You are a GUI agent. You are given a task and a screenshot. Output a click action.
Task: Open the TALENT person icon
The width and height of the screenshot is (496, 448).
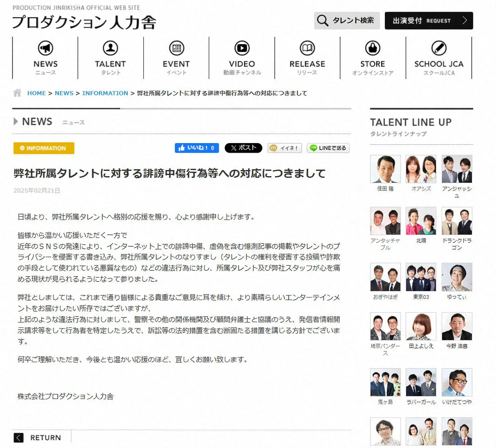coord(110,48)
